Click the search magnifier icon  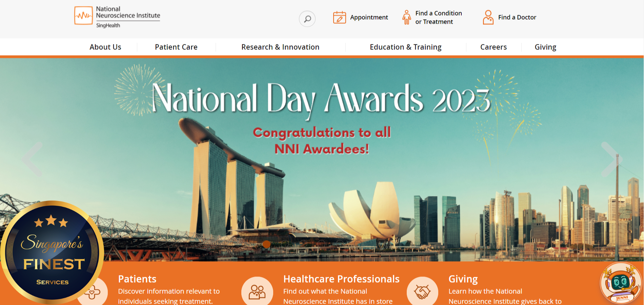(307, 19)
